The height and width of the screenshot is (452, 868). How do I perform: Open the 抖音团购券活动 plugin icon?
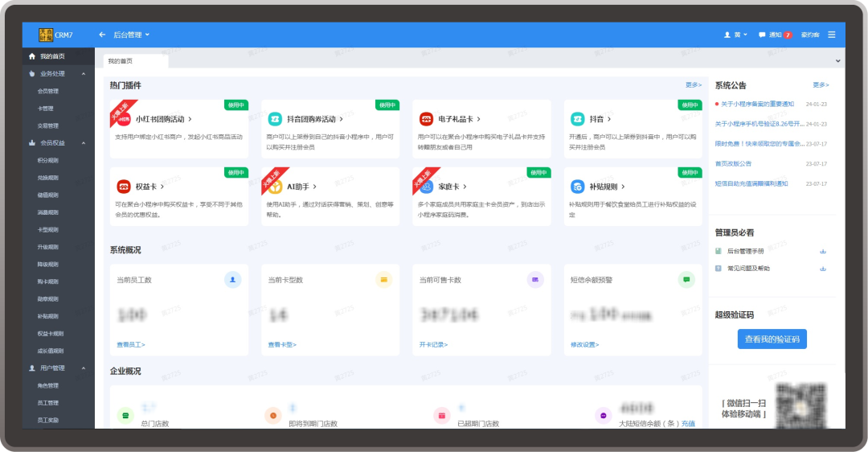pyautogui.click(x=275, y=119)
